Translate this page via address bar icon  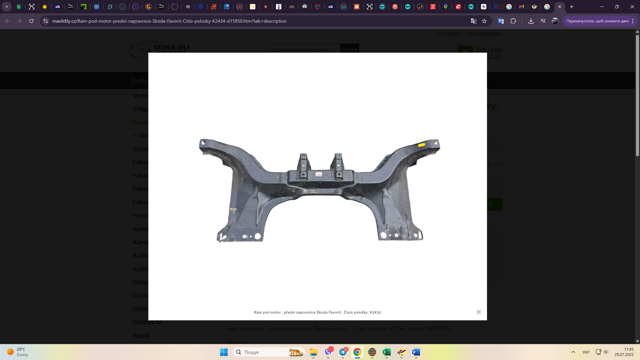(473, 21)
